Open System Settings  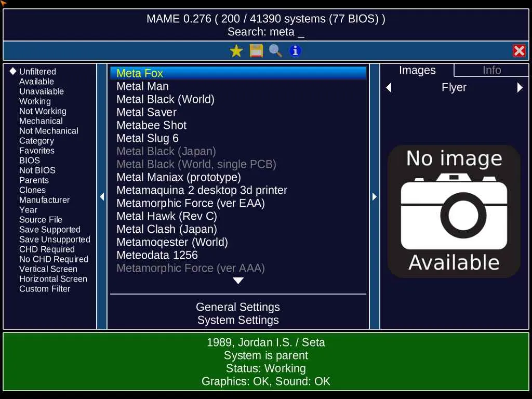[238, 320]
